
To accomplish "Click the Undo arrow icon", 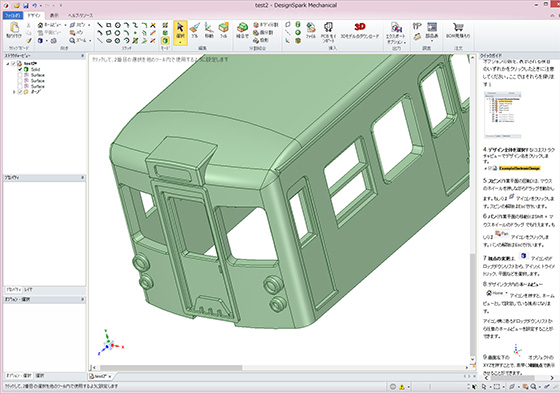I will coord(34,6).
